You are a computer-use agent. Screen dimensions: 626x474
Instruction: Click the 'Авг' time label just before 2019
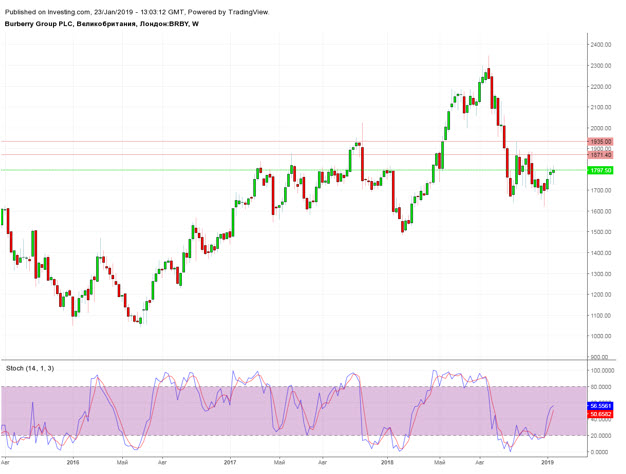479,462
